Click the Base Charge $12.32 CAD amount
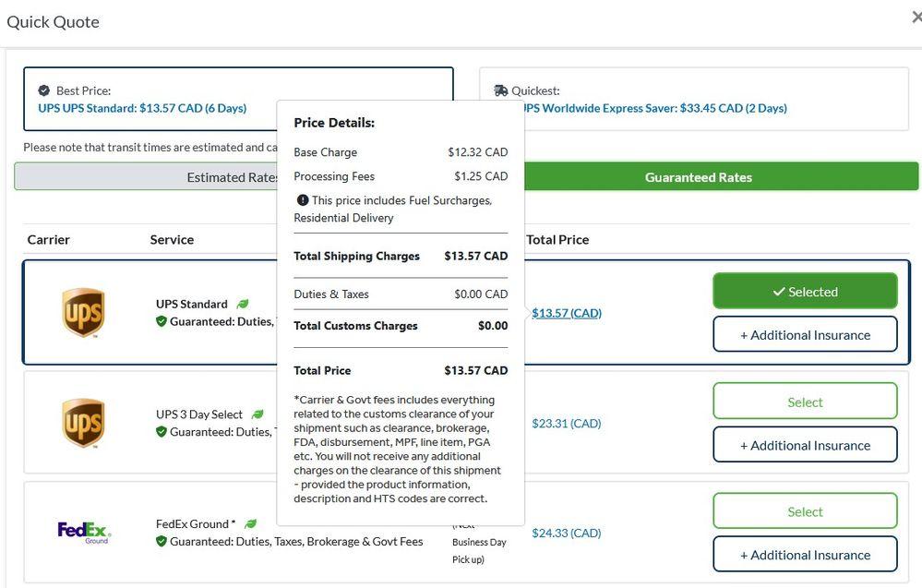Screen dimensions: 922x588 tap(477, 152)
